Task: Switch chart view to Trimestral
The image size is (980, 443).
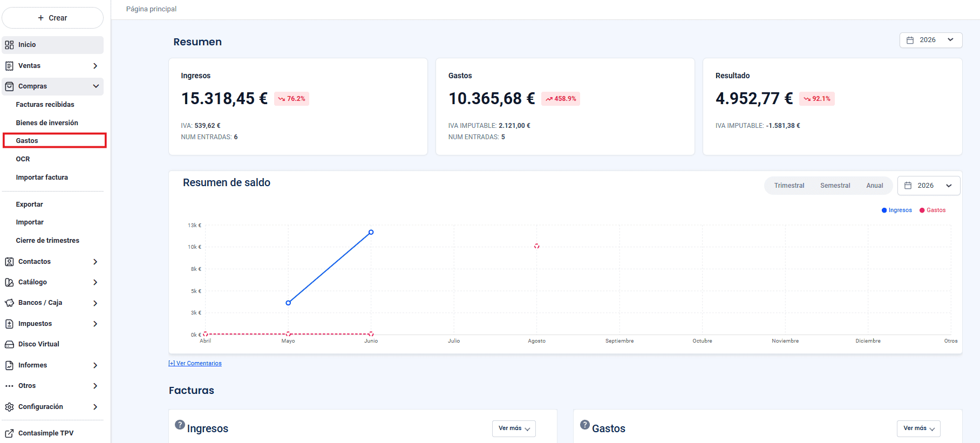Action: 789,186
